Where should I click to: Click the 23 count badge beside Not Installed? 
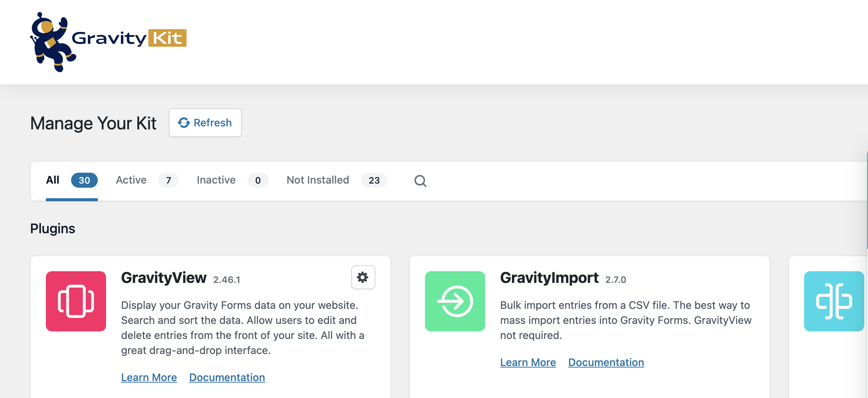(x=374, y=180)
